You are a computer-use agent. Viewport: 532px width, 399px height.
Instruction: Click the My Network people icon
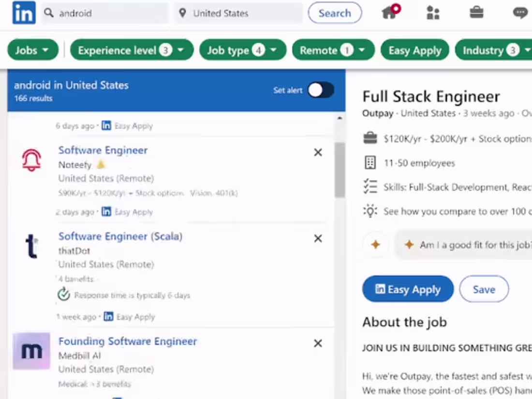(433, 13)
